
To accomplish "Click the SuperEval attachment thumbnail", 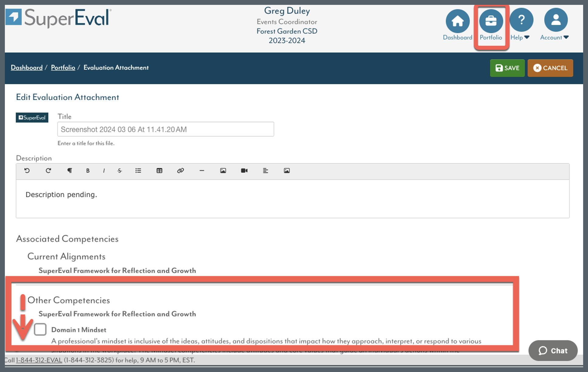I will pyautogui.click(x=32, y=118).
